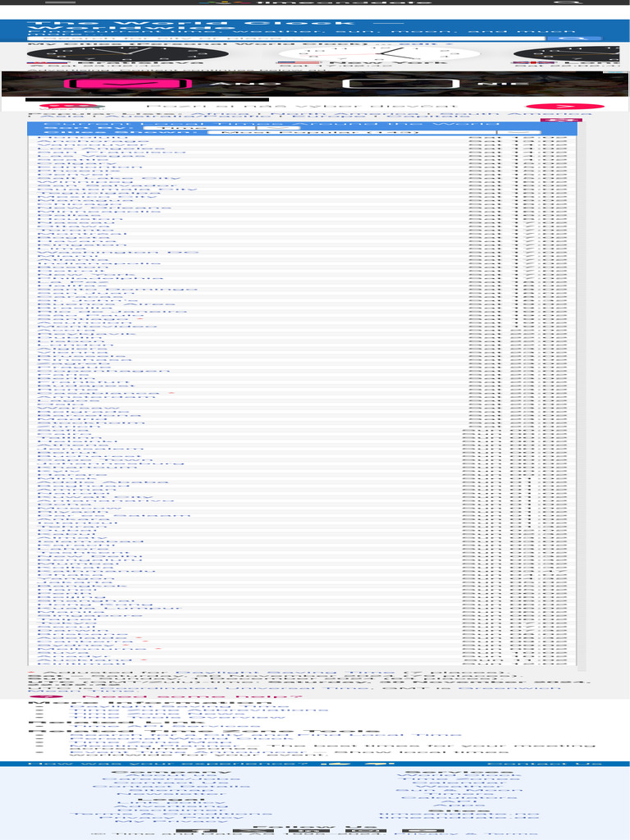Open Kuala Lumpur in the city list
This screenshot has height=840, width=630.
point(110,608)
